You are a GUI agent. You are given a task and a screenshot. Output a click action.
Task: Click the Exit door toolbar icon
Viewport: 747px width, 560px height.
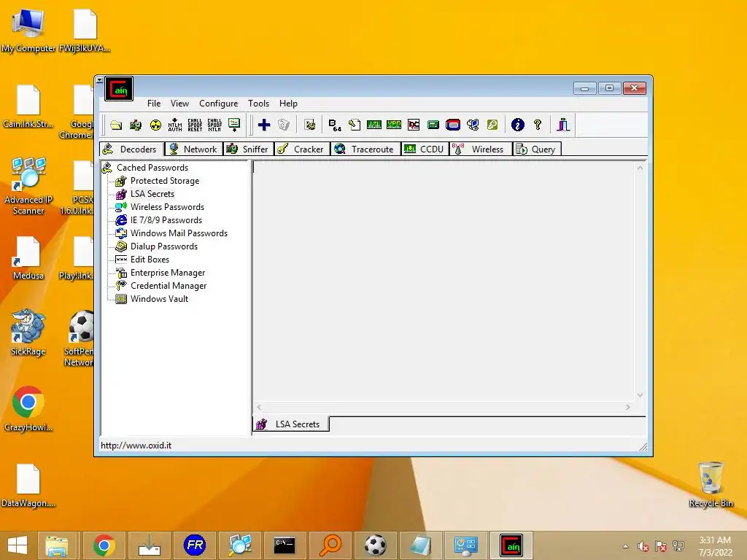click(563, 125)
